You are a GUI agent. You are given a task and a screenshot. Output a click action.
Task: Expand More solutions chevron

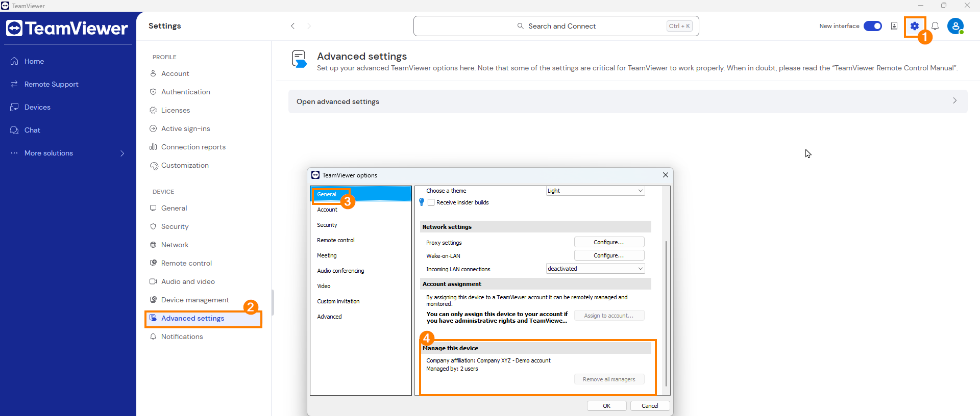122,153
